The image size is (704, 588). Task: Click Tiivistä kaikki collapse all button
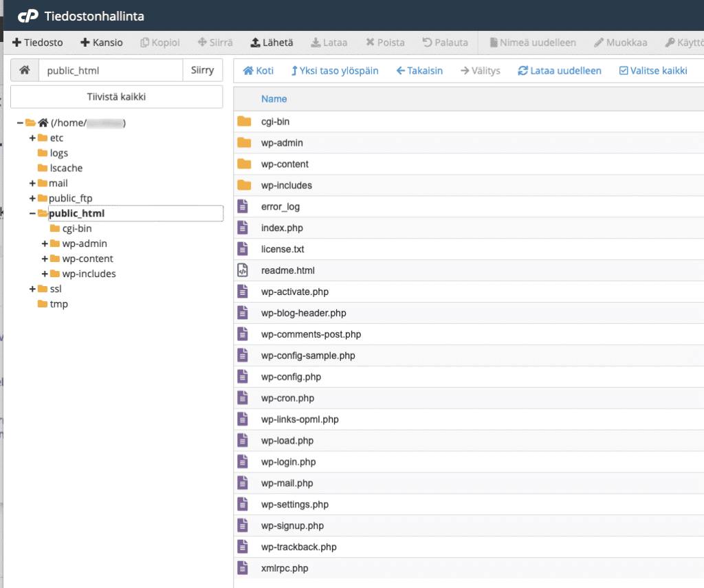point(116,97)
